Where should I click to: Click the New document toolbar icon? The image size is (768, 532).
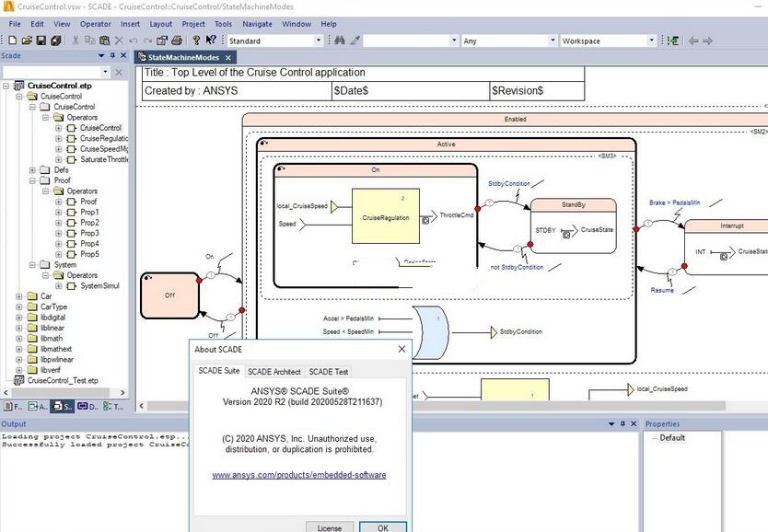tap(13, 40)
